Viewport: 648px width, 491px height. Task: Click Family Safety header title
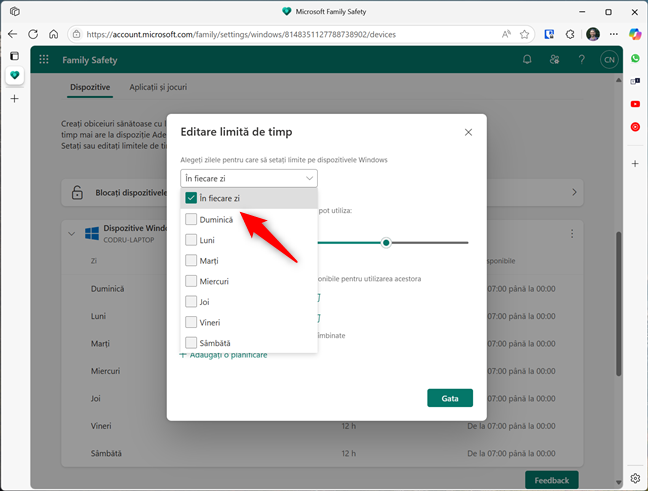click(x=90, y=60)
